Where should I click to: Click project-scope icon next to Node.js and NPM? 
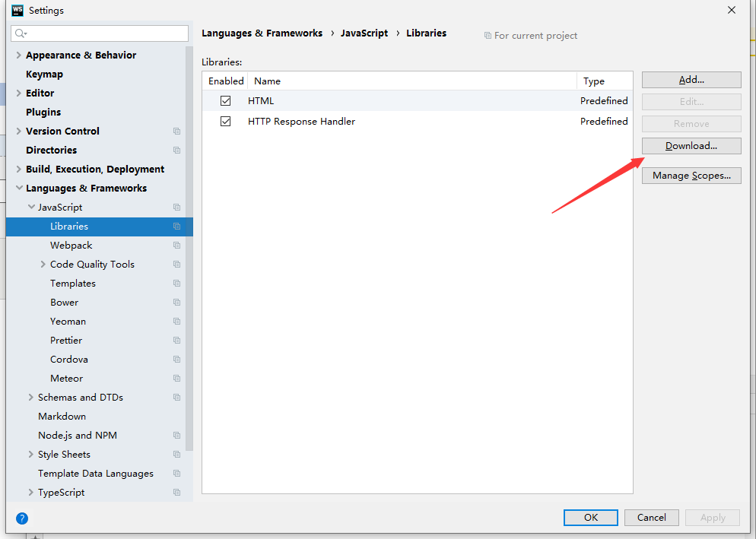pyautogui.click(x=177, y=436)
